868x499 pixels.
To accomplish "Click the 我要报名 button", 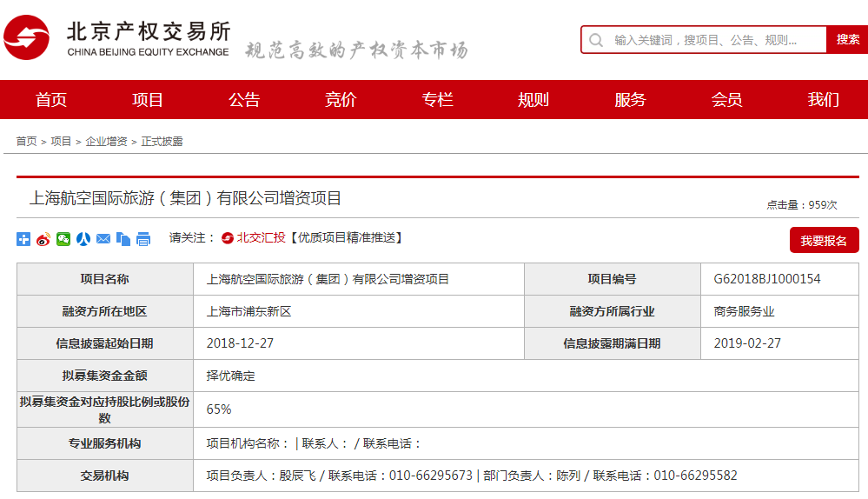I will tap(824, 240).
